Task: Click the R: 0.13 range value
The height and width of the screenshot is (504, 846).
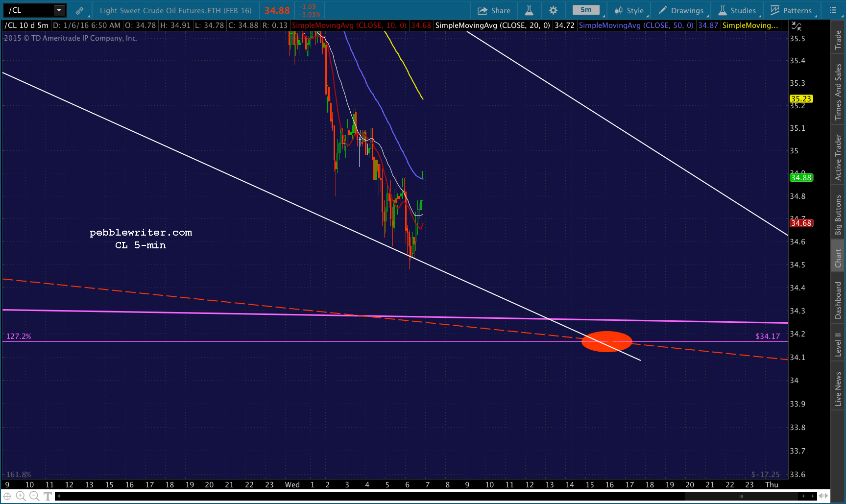Action: click(x=275, y=25)
